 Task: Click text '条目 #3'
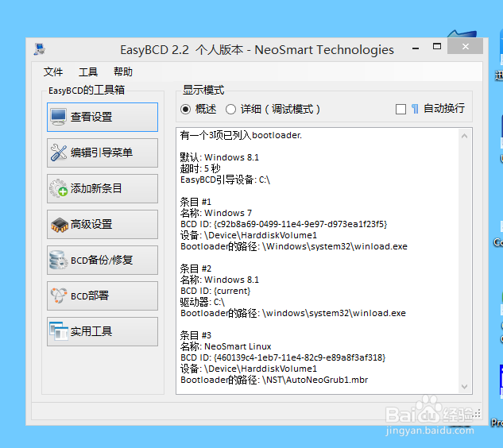[x=195, y=335]
